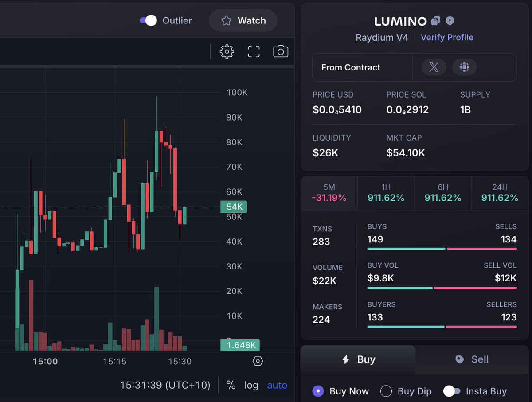
Task: Toggle auto scale on chart
Action: point(277,385)
